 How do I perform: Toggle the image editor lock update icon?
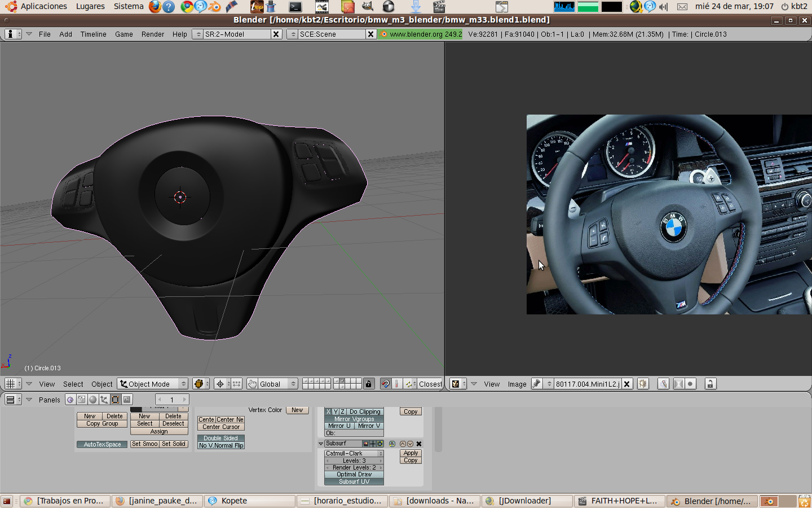[710, 384]
